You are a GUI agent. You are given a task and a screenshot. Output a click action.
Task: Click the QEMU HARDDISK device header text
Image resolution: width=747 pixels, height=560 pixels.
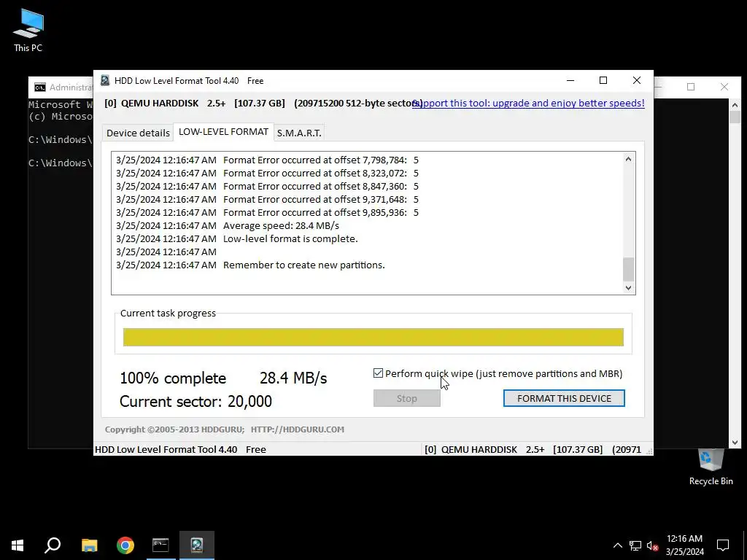point(263,103)
